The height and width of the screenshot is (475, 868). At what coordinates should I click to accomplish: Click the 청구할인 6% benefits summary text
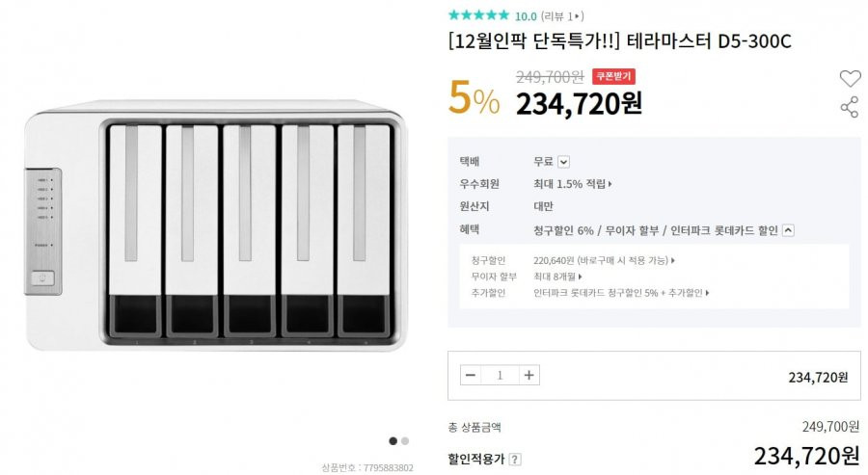pos(563,230)
